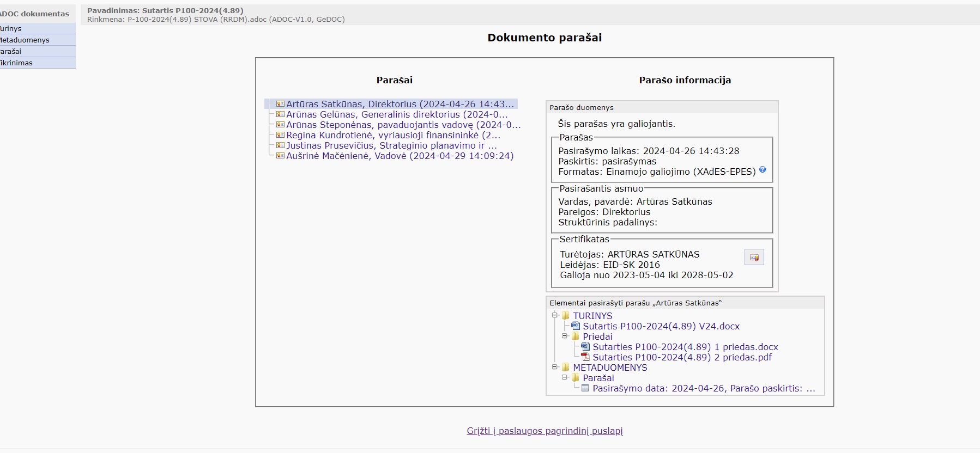Click Word icon of Sutartis V24.docx
This screenshot has width=980, height=453.
coord(576,326)
